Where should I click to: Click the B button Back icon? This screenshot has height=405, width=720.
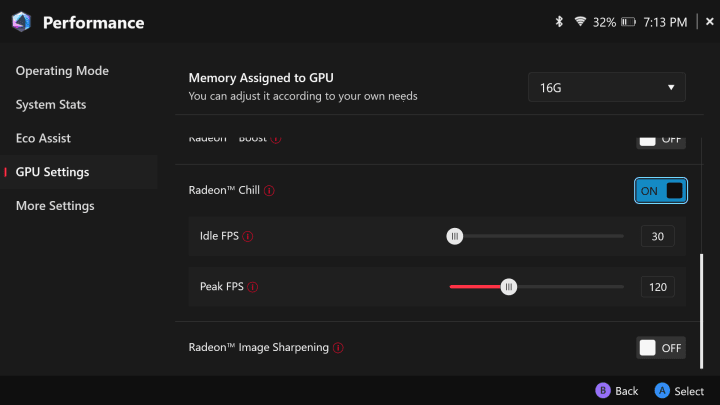point(602,391)
